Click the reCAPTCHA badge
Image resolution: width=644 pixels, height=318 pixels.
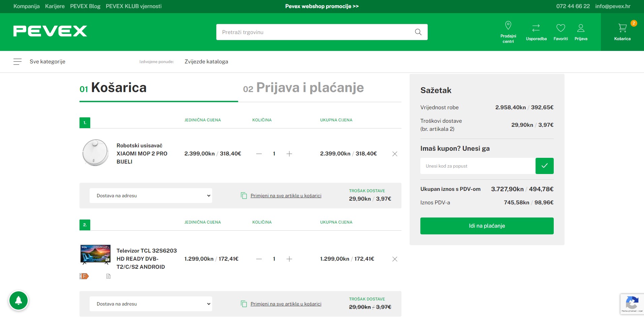tap(632, 304)
